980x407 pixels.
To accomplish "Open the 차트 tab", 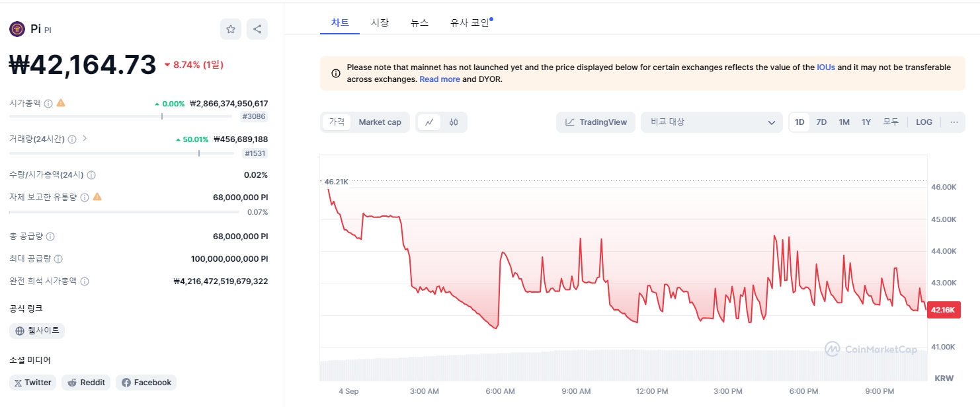I will click(x=340, y=22).
